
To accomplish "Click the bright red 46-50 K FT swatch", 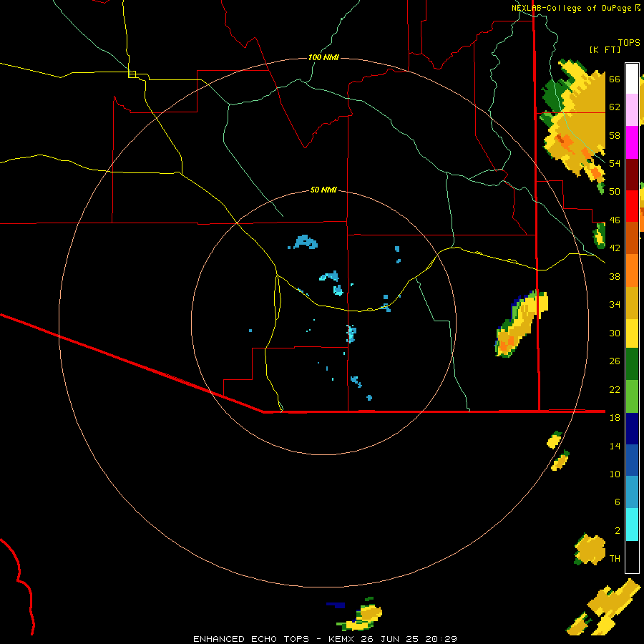I will [632, 206].
